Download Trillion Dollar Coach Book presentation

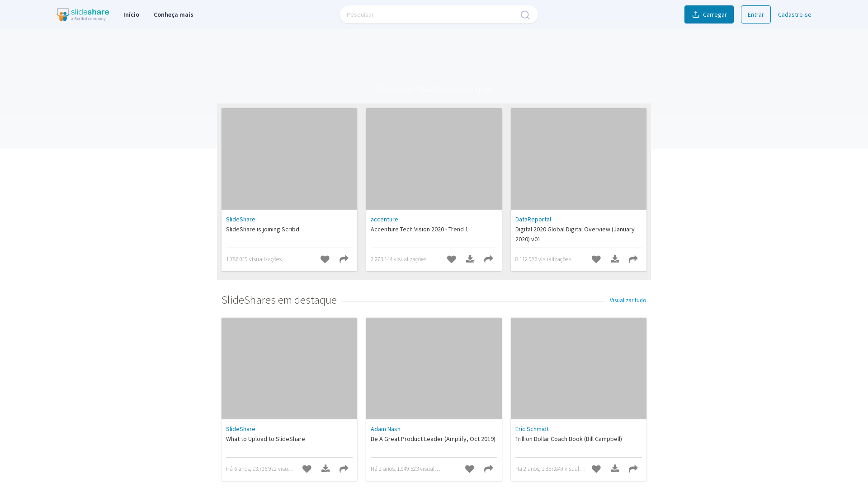(x=615, y=469)
